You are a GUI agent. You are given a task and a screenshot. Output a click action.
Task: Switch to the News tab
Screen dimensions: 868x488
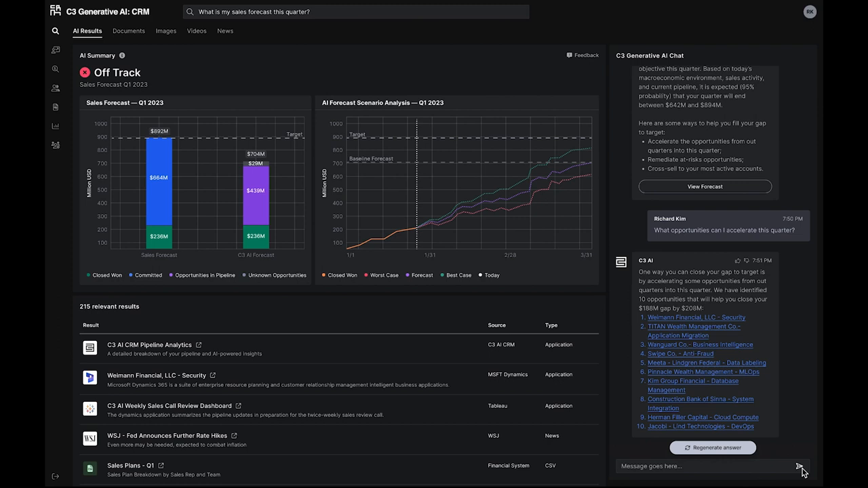pyautogui.click(x=225, y=31)
